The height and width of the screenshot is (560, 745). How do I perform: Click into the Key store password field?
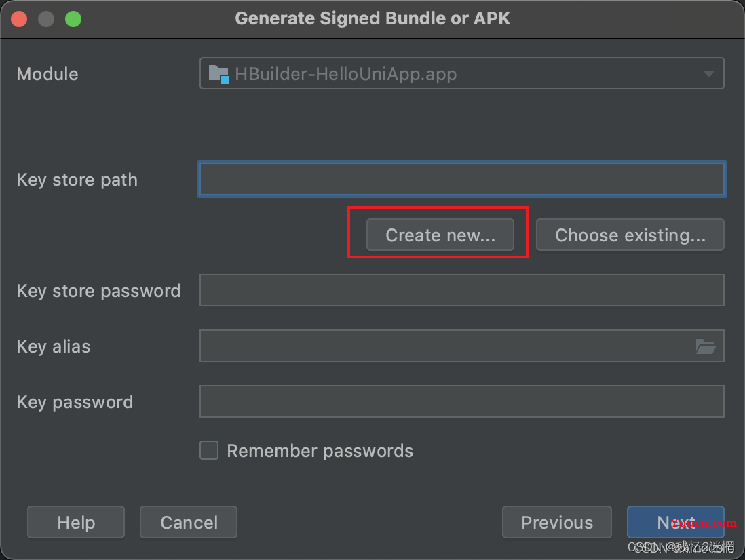[x=462, y=290]
